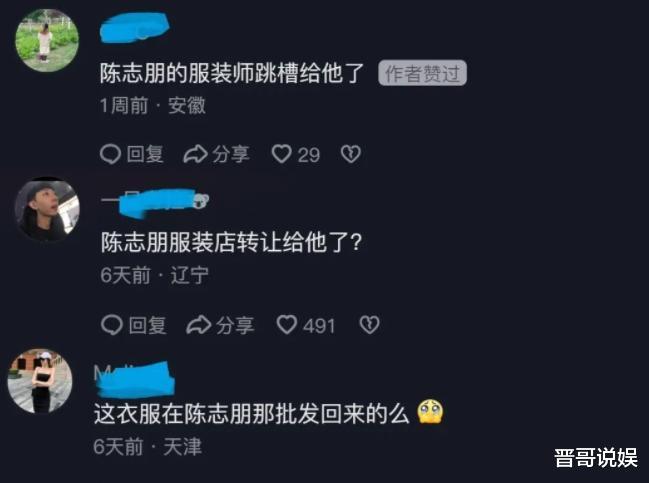Dislike the Anhui comment with broken heart

[x=351, y=154]
